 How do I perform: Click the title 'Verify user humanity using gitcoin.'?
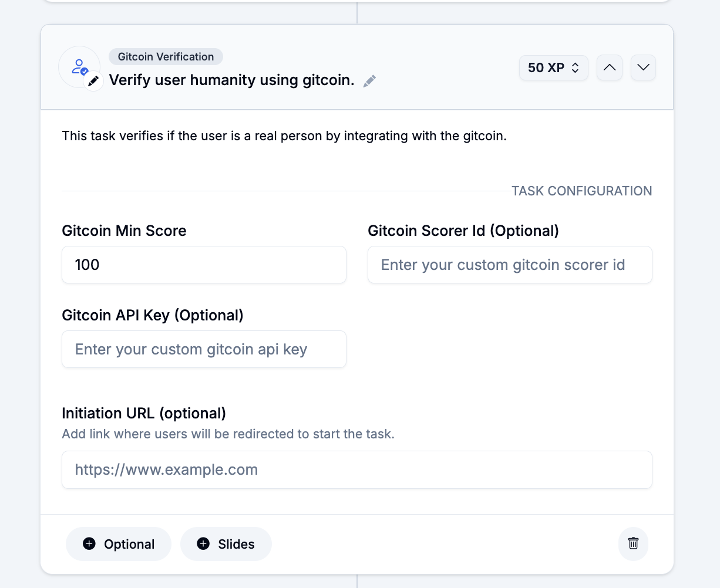pos(231,80)
